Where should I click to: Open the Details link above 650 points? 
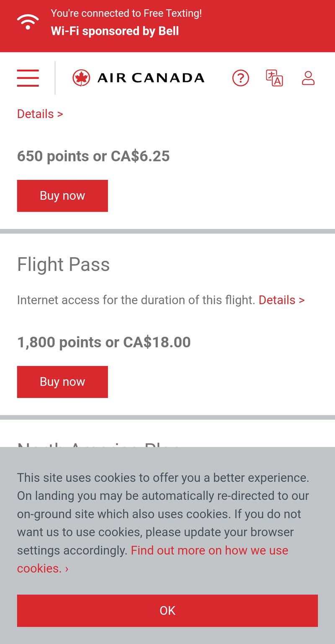40,114
